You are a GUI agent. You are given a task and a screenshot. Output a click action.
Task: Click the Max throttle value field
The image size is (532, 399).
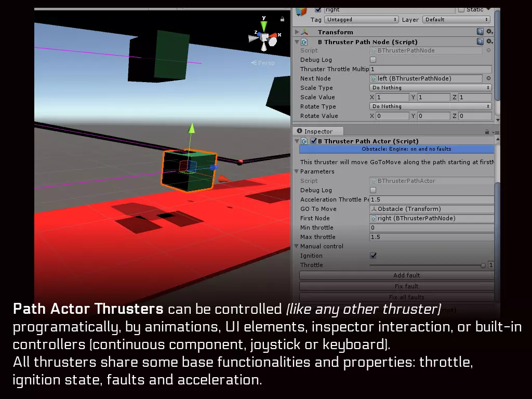tap(432, 237)
